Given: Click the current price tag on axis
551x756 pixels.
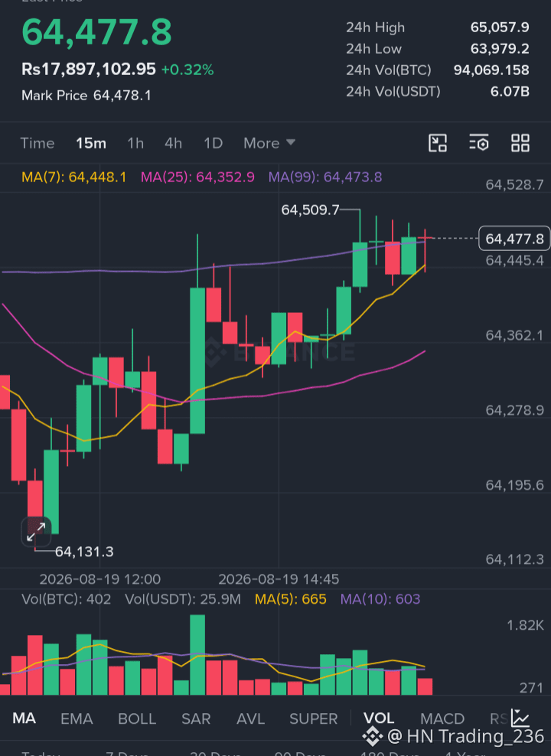Looking at the screenshot, I should [514, 239].
